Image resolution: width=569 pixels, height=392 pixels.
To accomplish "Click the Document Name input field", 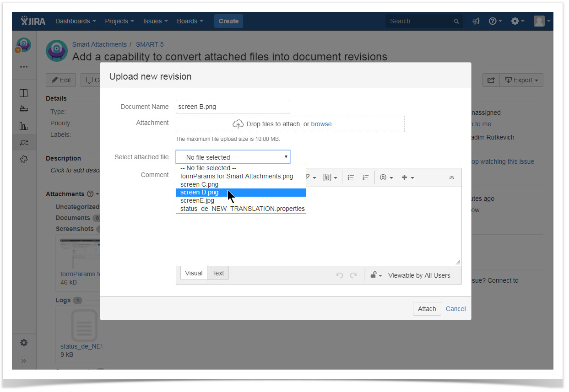I will click(233, 107).
